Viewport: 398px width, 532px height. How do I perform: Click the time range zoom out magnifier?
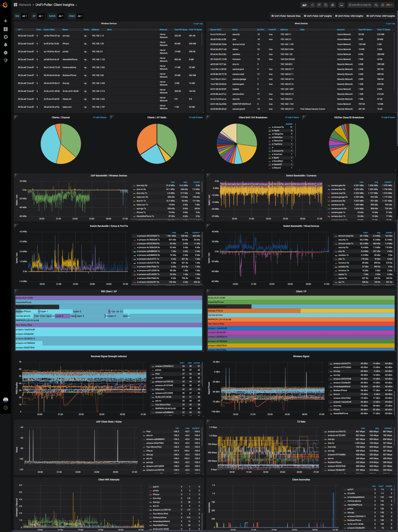point(376,5)
